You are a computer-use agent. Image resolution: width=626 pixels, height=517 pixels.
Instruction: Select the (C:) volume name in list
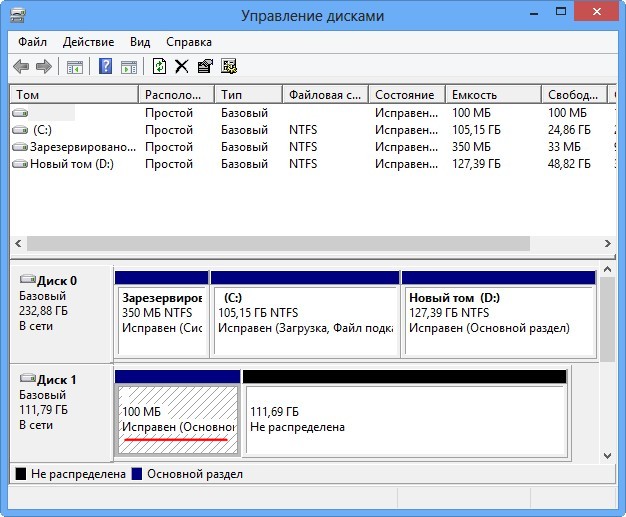tap(42, 130)
